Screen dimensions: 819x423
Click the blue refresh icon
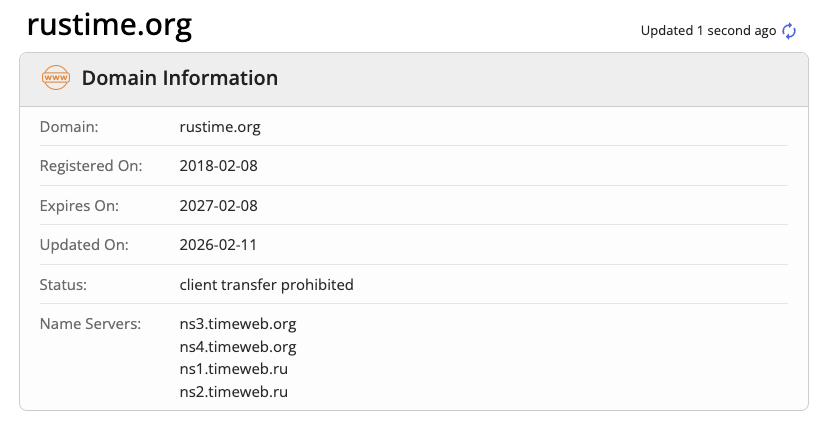pyautogui.click(x=789, y=31)
